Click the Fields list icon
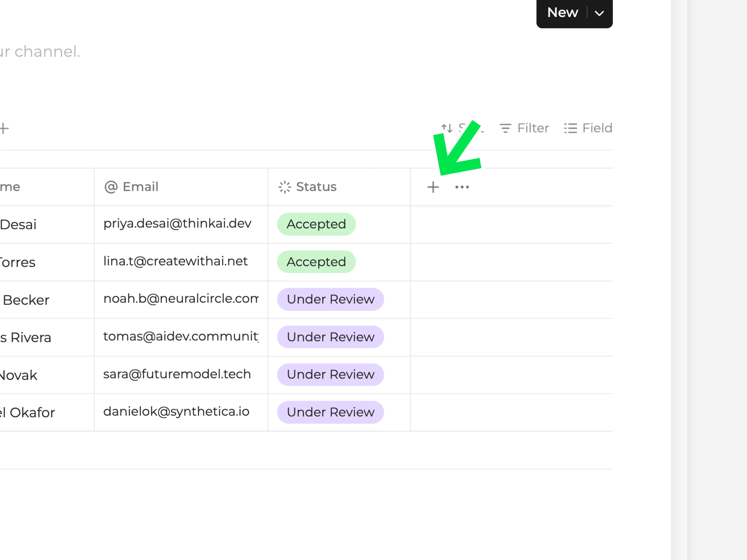747x560 pixels. point(570,128)
